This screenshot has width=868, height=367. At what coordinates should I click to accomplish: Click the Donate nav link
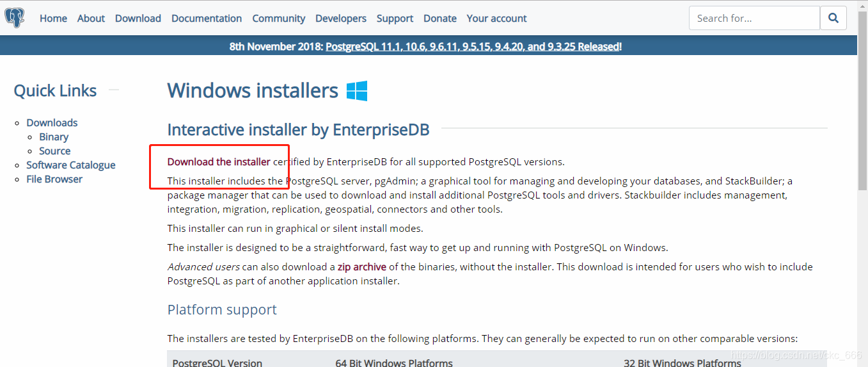click(x=440, y=19)
